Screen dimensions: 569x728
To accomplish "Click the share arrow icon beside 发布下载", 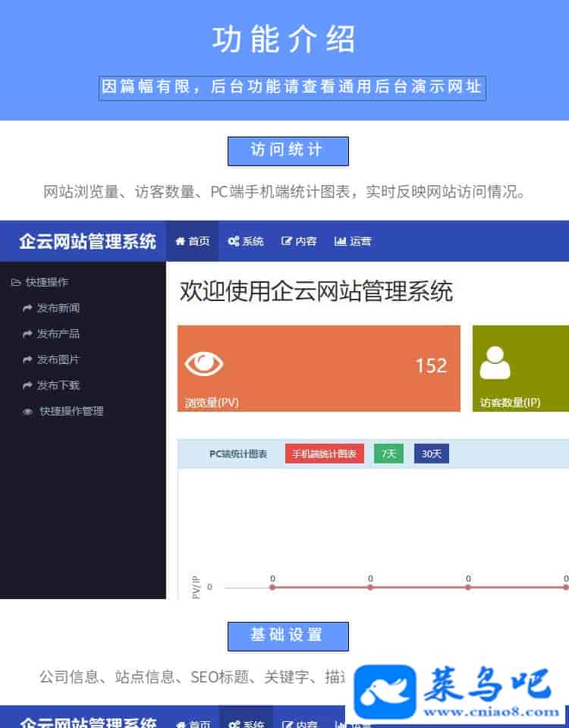I will (x=27, y=385).
